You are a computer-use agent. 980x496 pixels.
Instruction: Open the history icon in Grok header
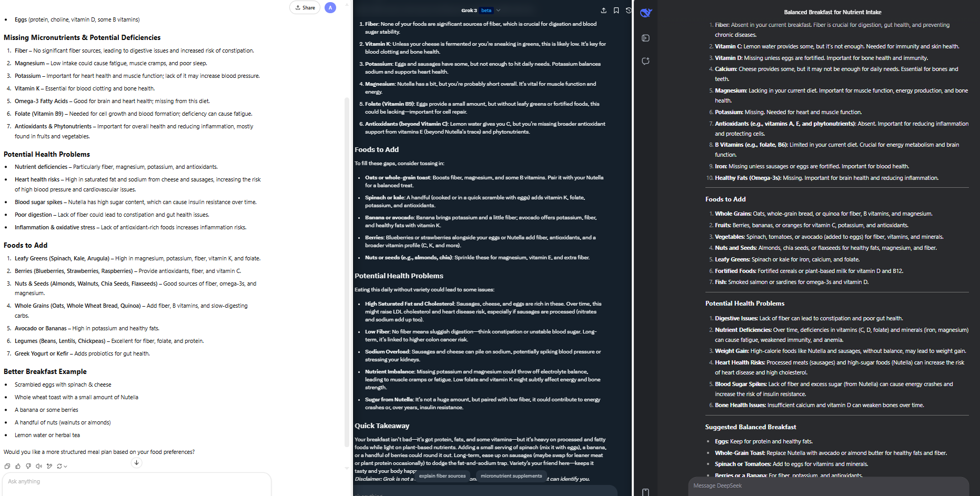[x=629, y=10]
